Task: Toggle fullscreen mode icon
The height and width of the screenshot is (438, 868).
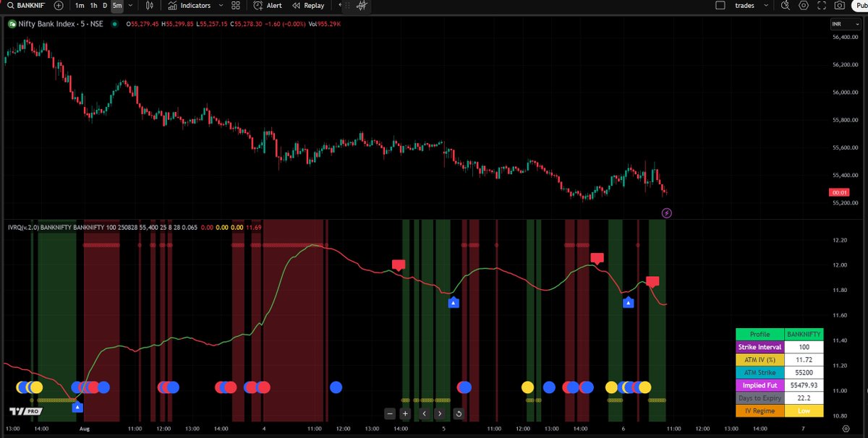Action: 821,5
